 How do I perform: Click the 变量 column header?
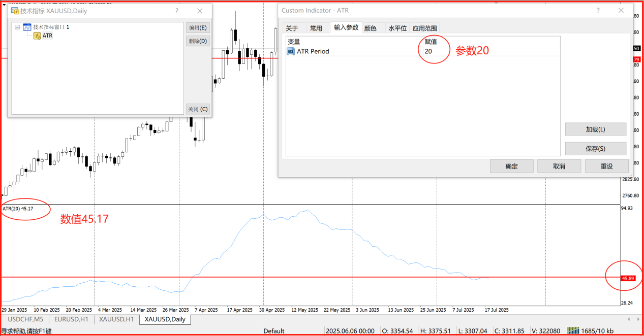click(294, 42)
